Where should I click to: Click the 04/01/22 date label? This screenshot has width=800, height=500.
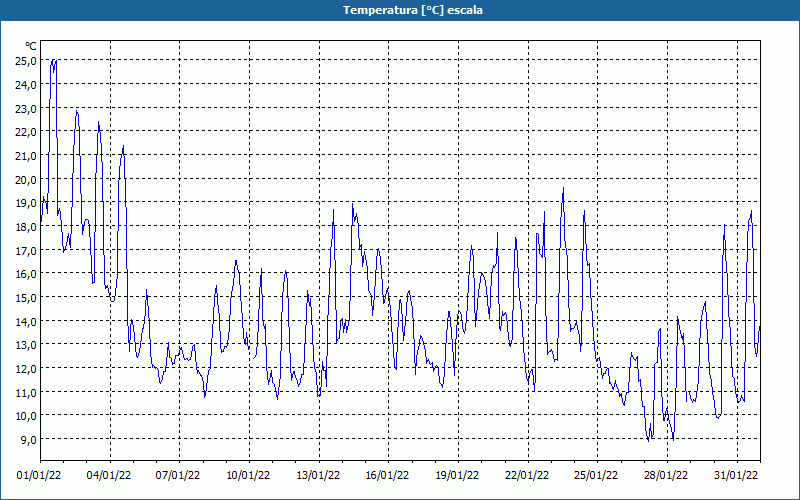point(109,476)
